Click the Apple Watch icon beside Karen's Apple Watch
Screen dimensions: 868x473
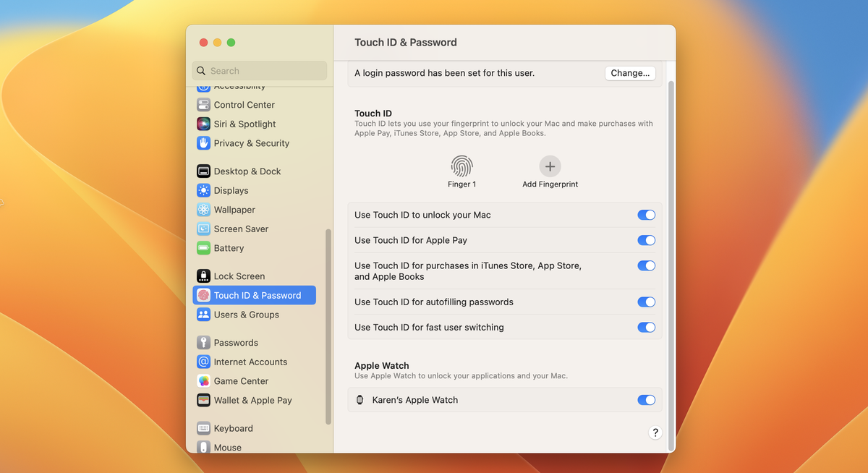(x=359, y=400)
